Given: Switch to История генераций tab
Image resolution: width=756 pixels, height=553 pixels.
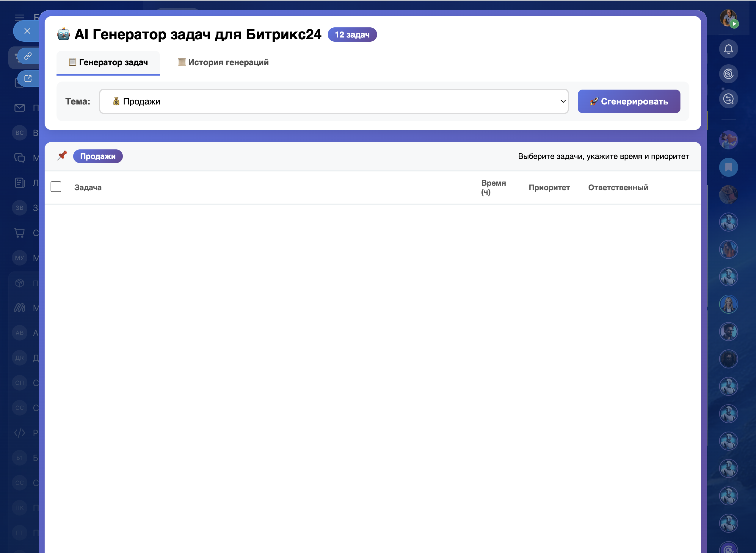Looking at the screenshot, I should [223, 63].
